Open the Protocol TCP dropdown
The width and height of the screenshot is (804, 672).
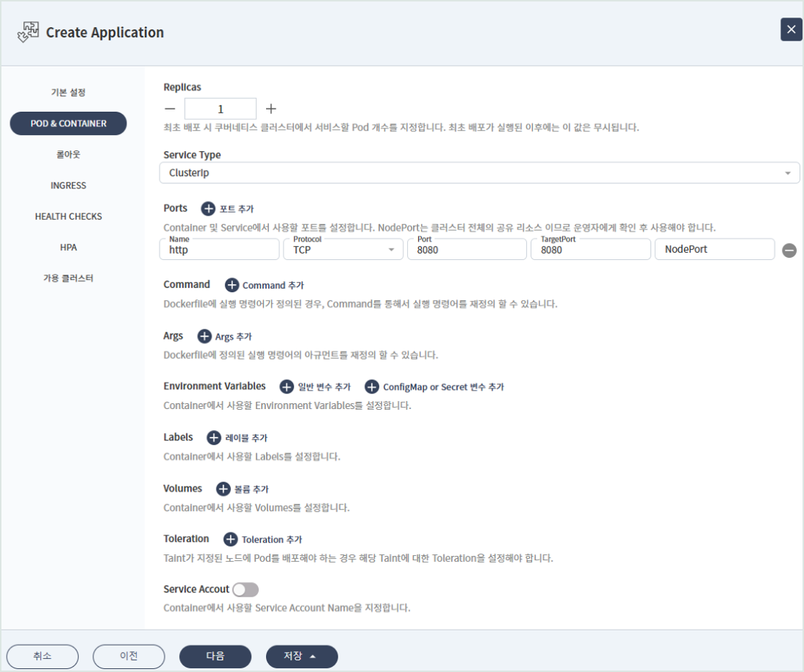pos(343,249)
